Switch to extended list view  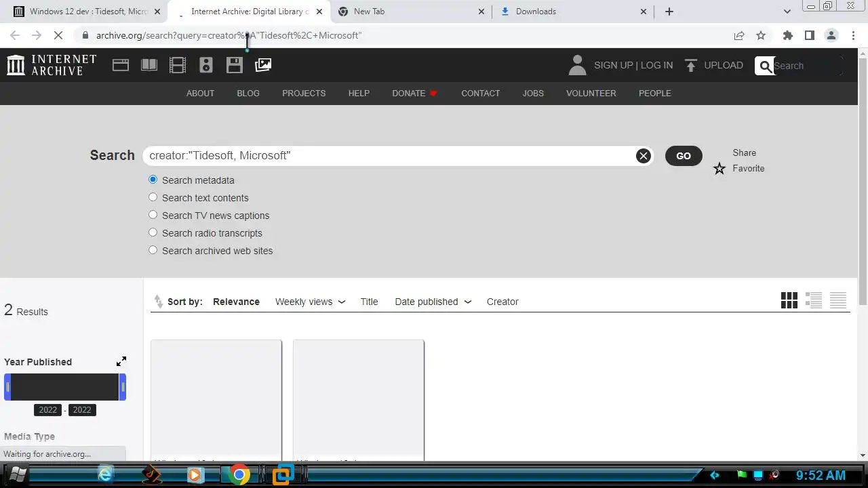[814, 300]
